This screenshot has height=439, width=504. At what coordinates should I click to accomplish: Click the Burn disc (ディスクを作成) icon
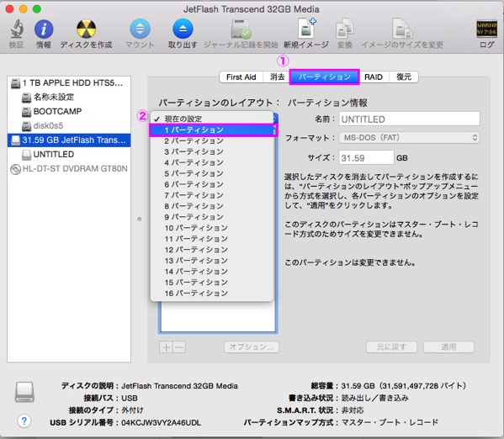(86, 29)
